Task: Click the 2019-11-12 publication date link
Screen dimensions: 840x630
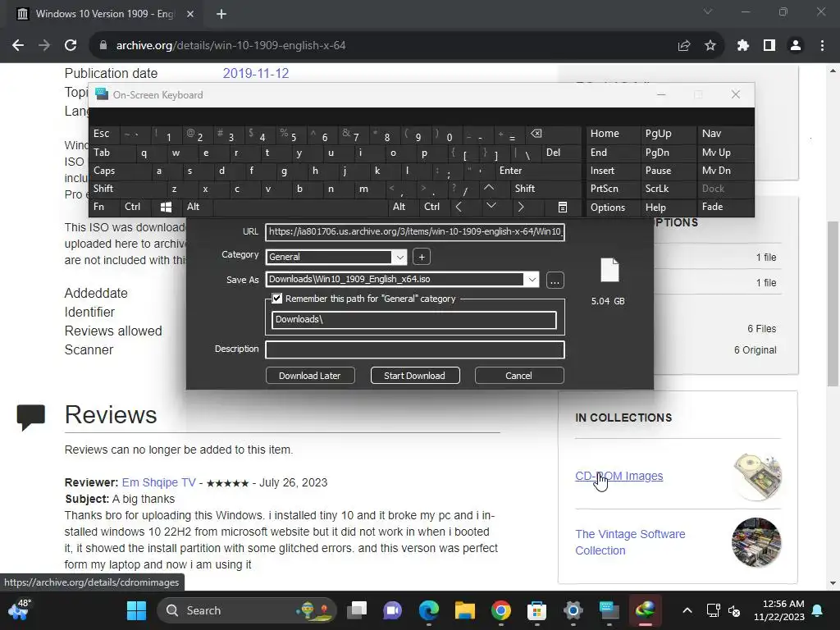Action: [256, 73]
